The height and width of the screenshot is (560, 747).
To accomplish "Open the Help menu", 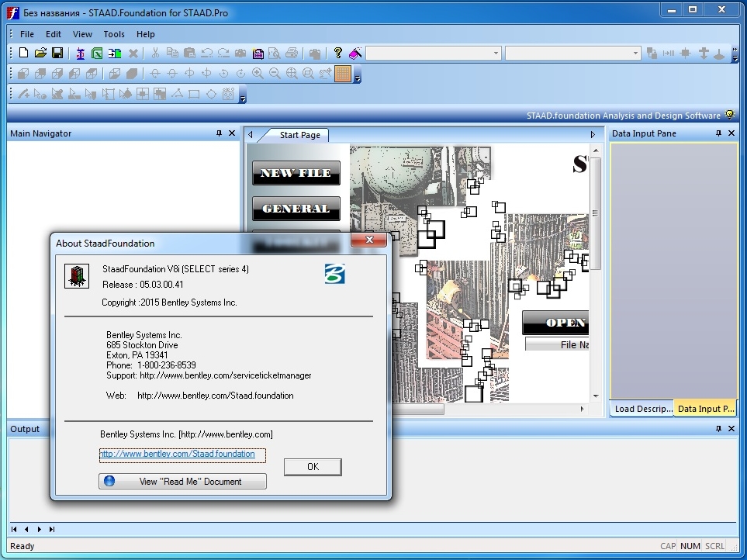I will [145, 34].
